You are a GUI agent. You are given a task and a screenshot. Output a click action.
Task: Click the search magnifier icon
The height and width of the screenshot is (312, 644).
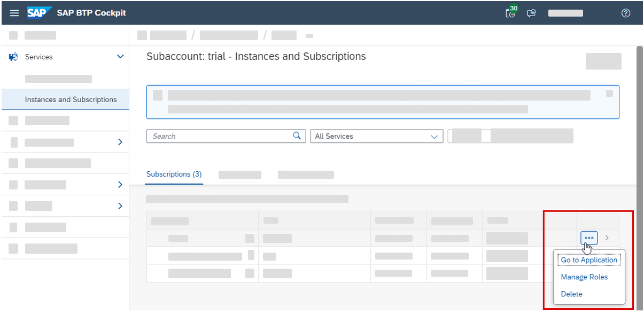(297, 136)
